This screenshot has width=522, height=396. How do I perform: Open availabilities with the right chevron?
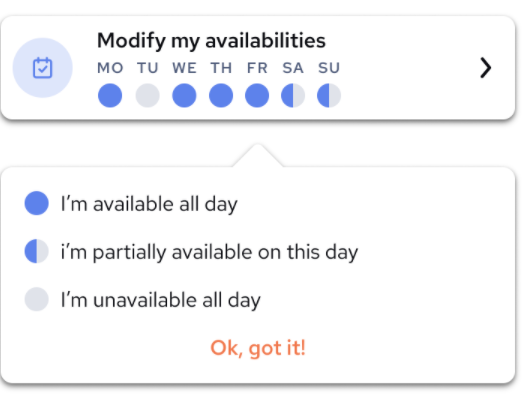click(x=486, y=68)
